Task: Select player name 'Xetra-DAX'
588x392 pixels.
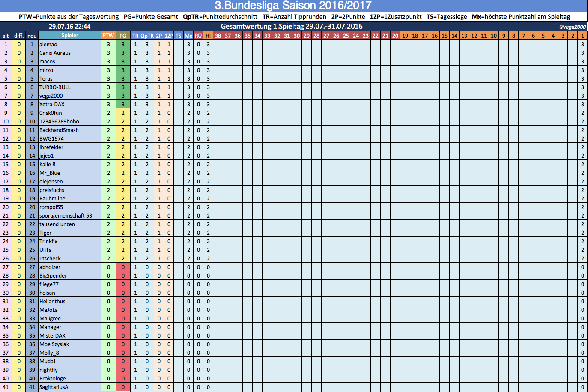Action: pos(52,104)
